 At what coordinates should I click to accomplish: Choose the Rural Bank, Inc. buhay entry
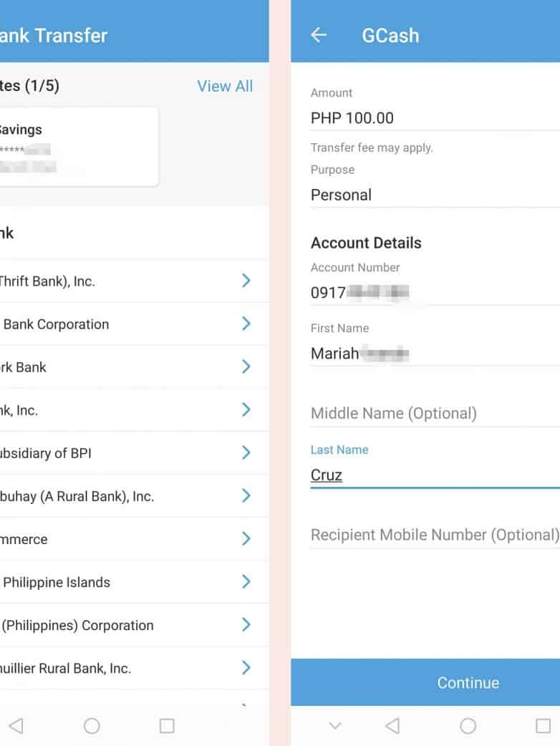(x=129, y=496)
